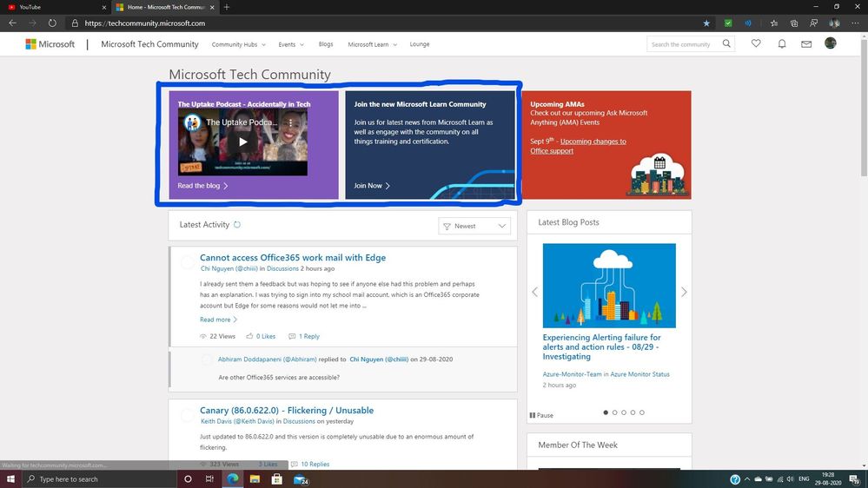Open the cloud city blog thumbnail

pos(609,286)
